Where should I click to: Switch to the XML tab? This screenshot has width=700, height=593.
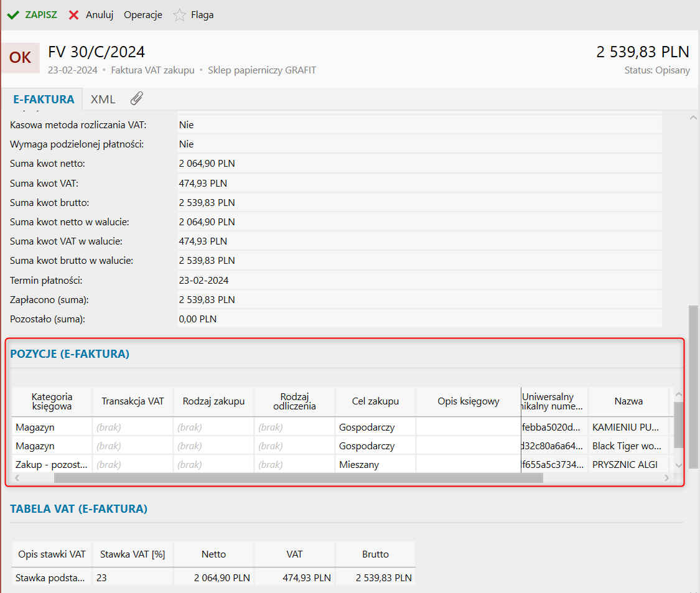pyautogui.click(x=103, y=99)
